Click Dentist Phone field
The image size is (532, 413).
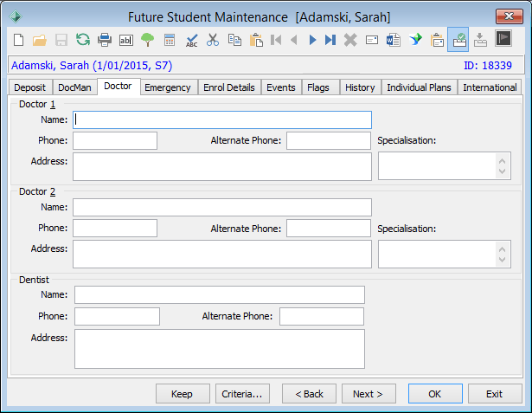(117, 316)
